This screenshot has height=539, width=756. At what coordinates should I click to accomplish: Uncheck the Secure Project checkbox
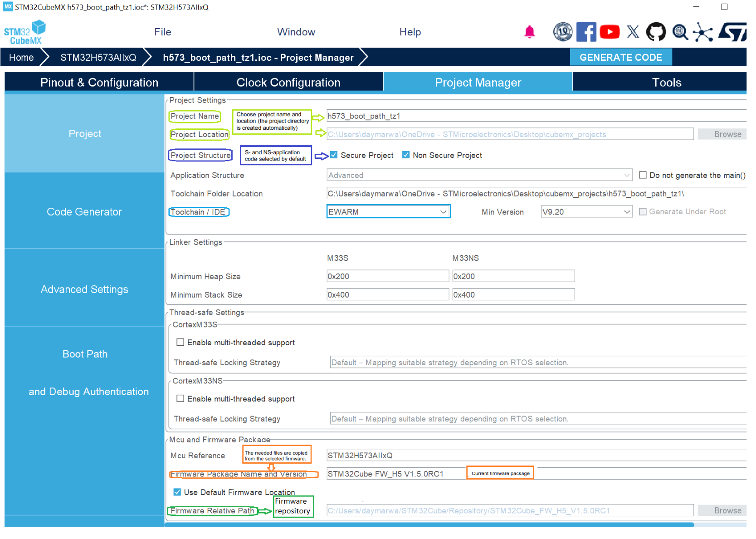pos(334,155)
